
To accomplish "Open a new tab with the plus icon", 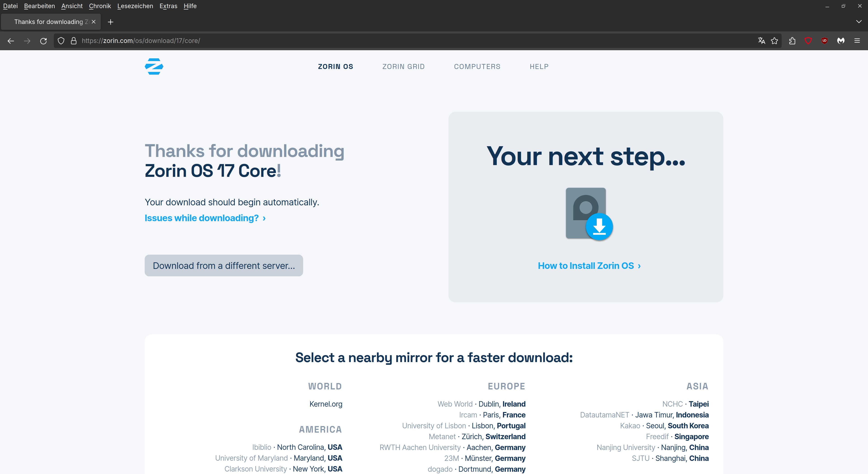I will pos(111,22).
